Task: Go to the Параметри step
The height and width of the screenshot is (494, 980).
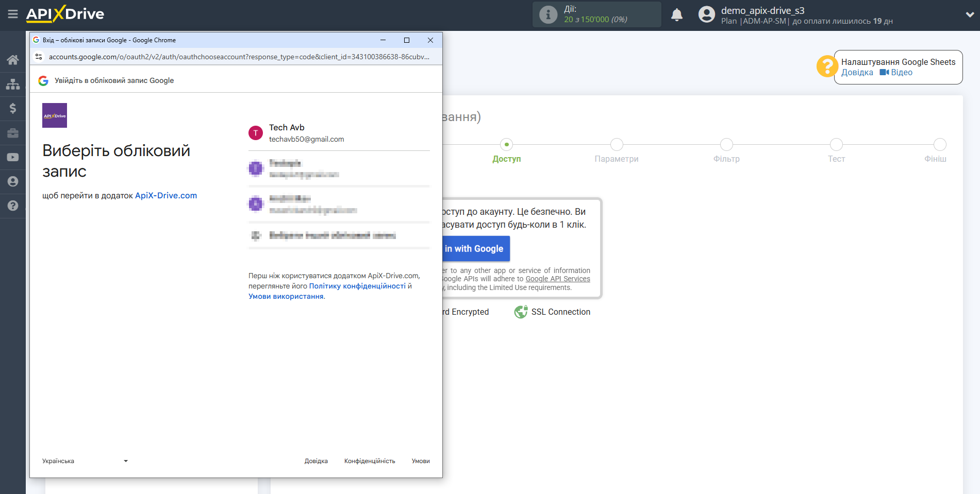Action: [617, 151]
